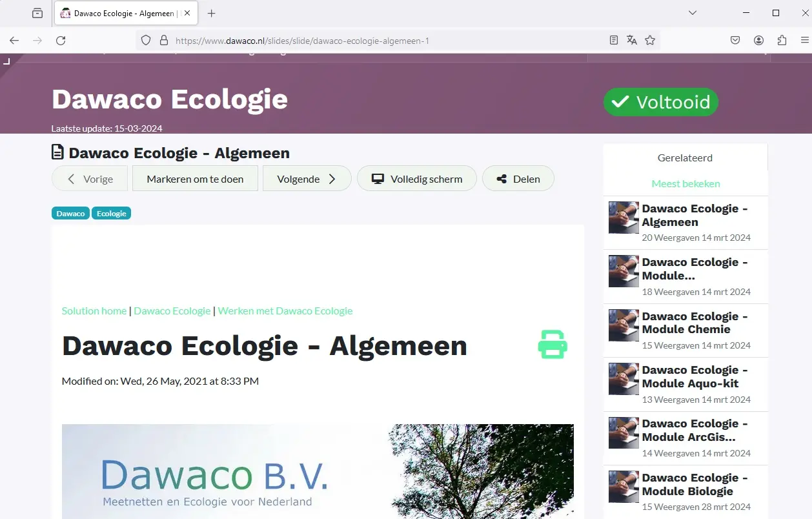This screenshot has height=519, width=812.
Task: Open related Dawaco Ecologie - Algemeen item
Action: pyautogui.click(x=695, y=215)
